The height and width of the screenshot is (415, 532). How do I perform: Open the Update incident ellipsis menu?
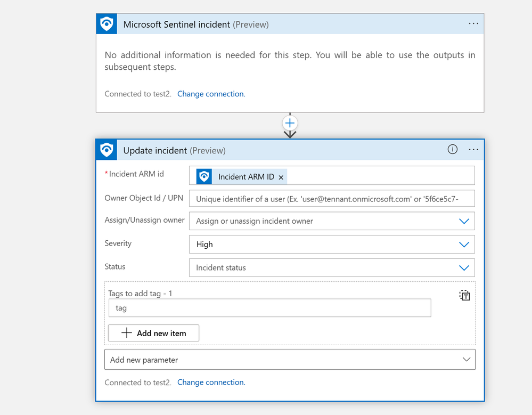pos(473,150)
